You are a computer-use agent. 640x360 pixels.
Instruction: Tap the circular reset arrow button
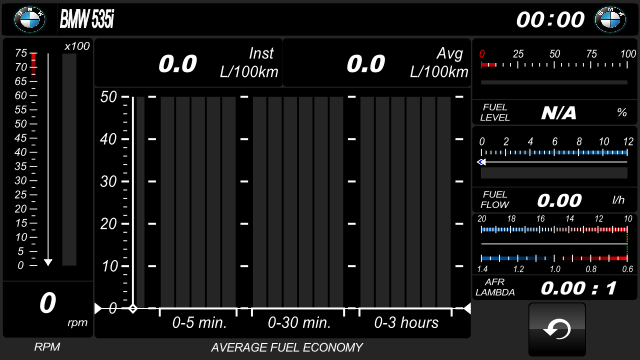coord(557,329)
